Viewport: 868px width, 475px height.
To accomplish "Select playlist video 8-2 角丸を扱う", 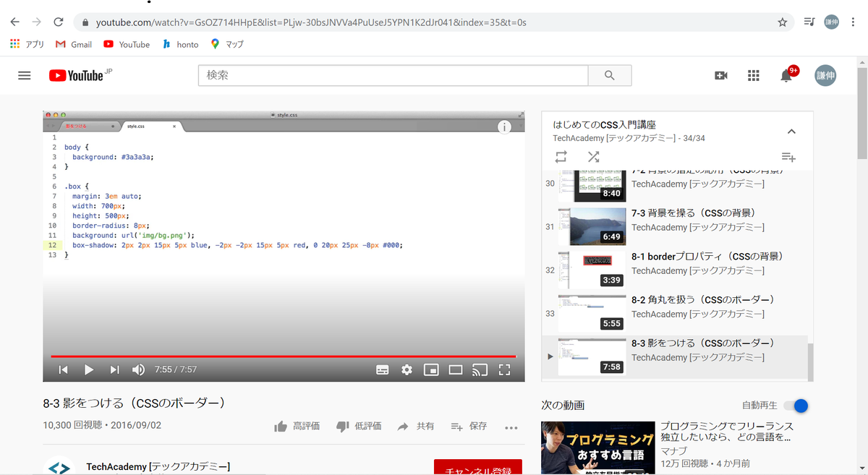I will tap(703, 299).
